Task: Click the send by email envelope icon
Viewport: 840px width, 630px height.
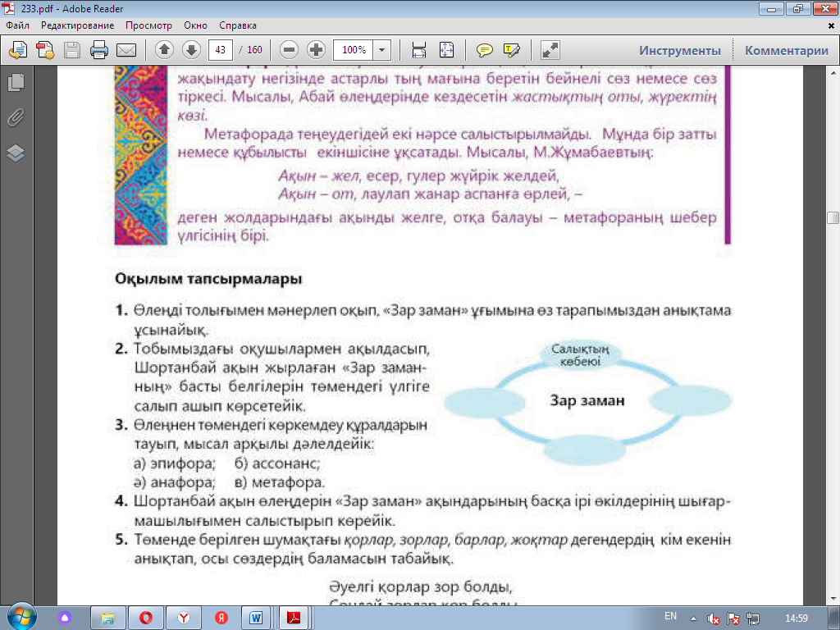Action: [126, 50]
